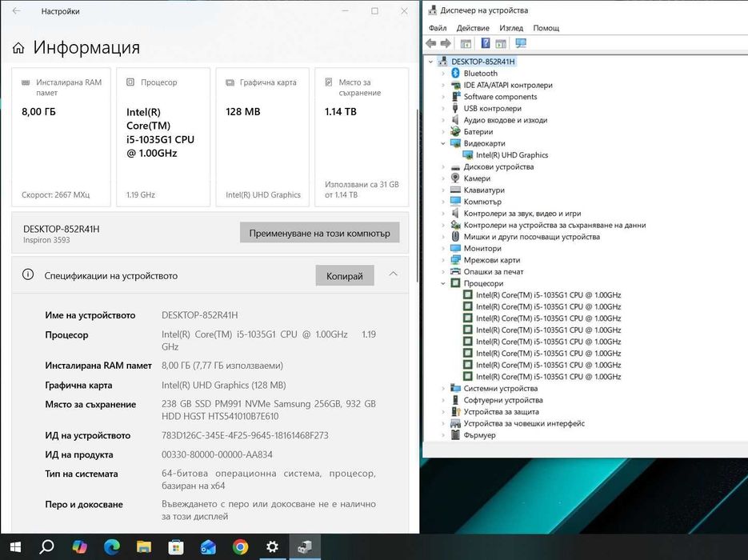Select Софтуерни устройства category
The image size is (748, 560).
pyautogui.click(x=503, y=400)
